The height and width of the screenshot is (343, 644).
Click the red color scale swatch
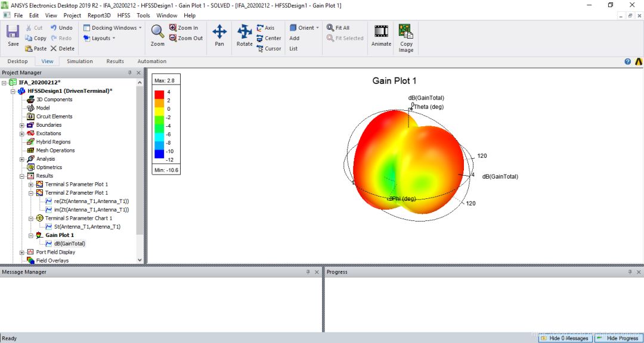point(159,94)
